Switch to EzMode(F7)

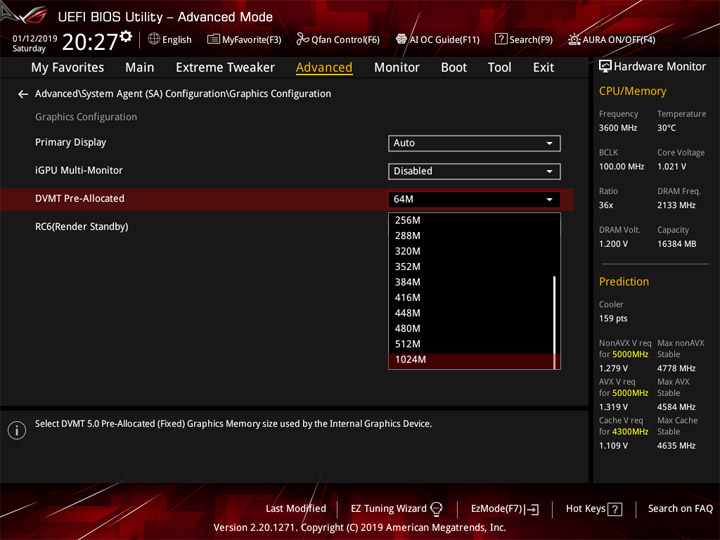point(505,509)
